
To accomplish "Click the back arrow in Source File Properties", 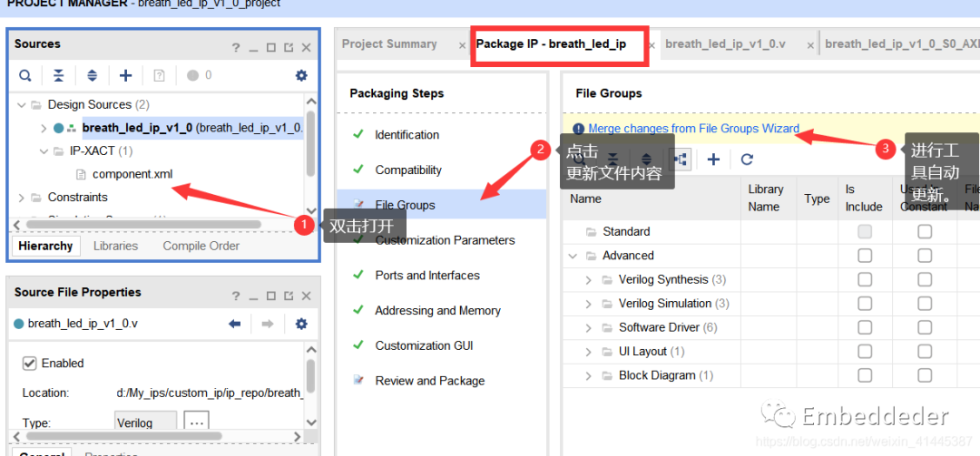I will (234, 324).
